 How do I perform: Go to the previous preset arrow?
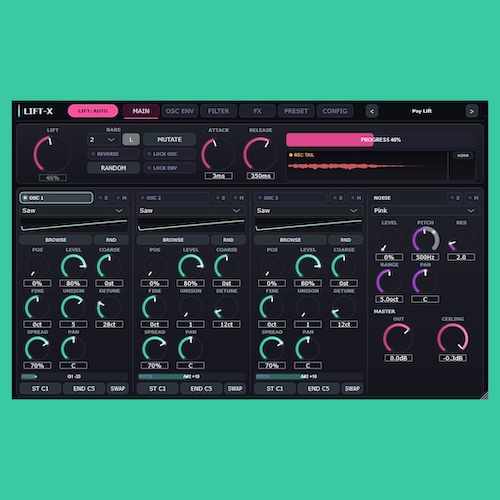tap(372, 111)
